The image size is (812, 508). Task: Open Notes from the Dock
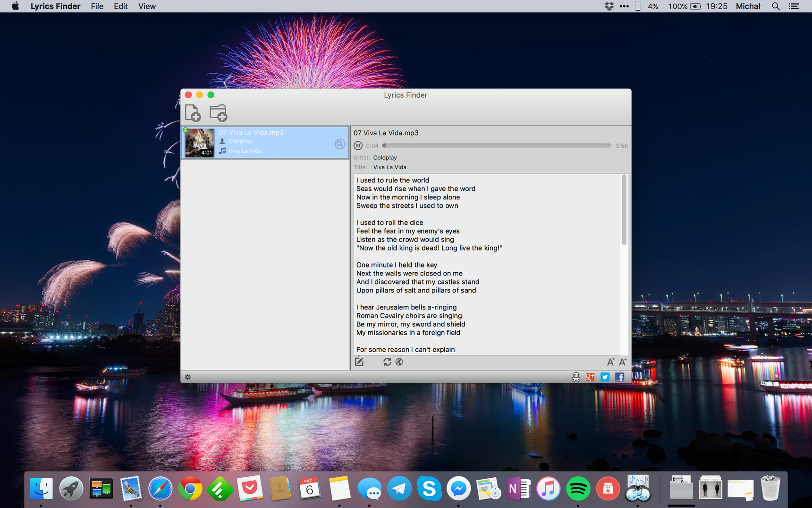(x=339, y=489)
